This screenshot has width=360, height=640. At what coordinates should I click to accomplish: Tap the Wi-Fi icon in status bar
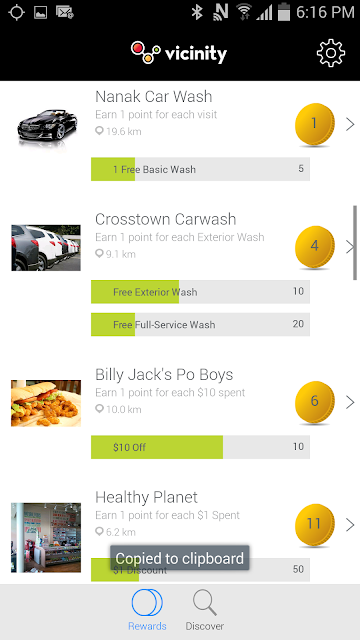coord(244,12)
